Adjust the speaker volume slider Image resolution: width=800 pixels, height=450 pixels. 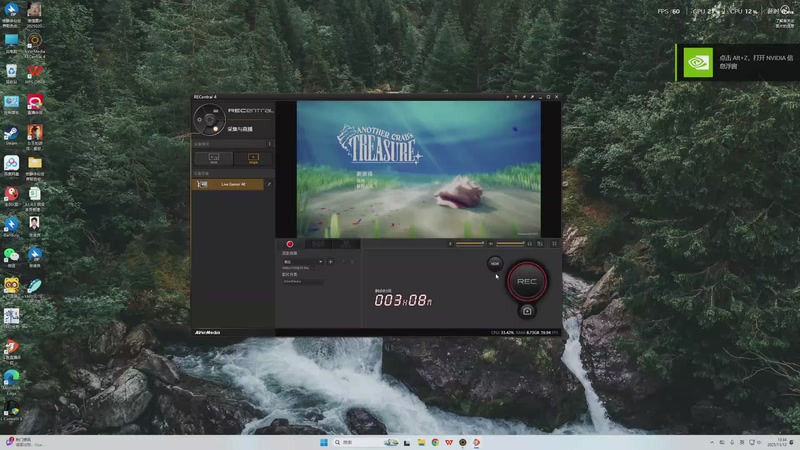pyautogui.click(x=510, y=244)
